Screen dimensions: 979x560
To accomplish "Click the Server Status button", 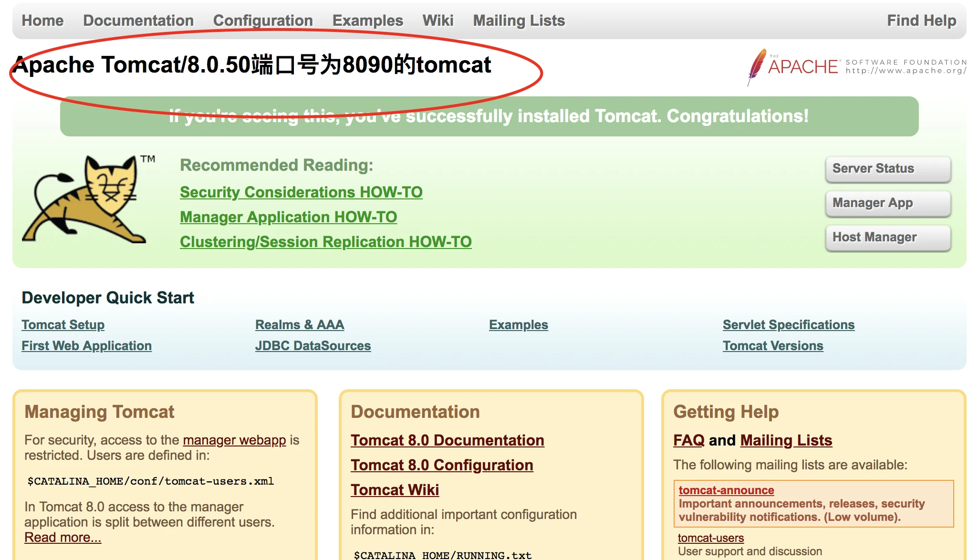I will [888, 169].
